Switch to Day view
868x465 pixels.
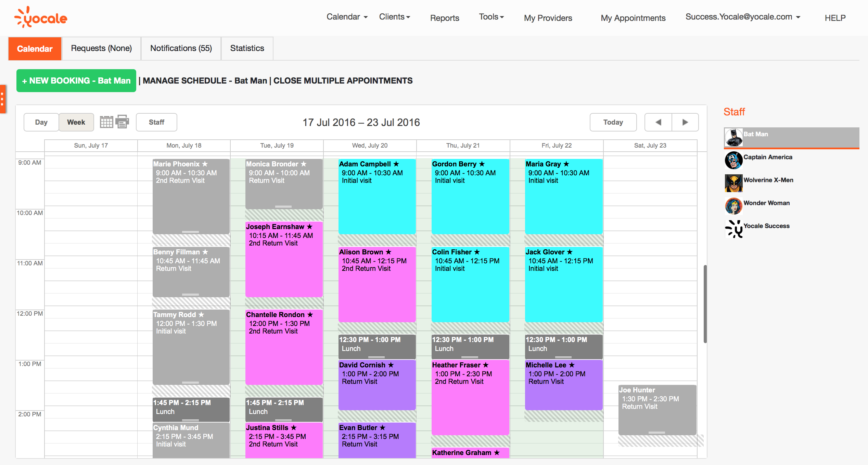tap(41, 122)
